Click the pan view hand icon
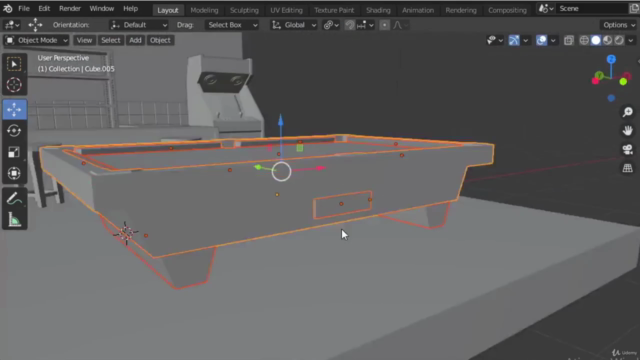The image size is (640, 360). [x=627, y=131]
